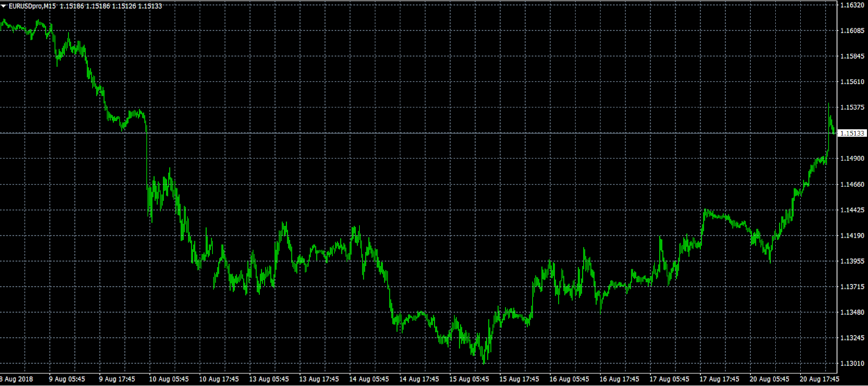Select time axis label 10 Aug 17:45

[x=219, y=379]
